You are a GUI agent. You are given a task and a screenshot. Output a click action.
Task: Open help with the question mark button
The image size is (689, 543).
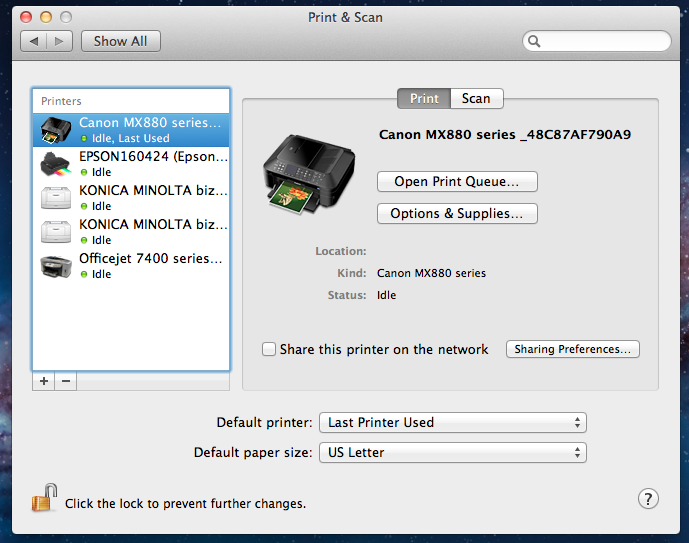point(648,499)
